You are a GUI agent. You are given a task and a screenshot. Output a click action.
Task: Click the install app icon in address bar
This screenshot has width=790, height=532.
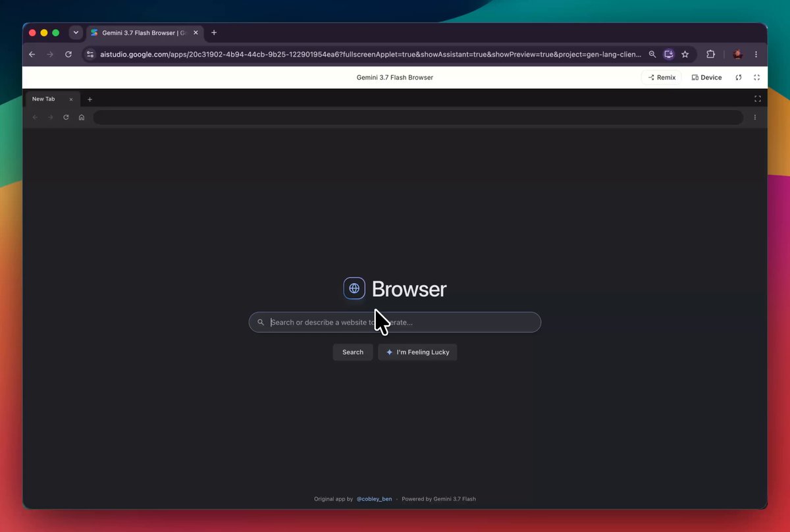pos(669,55)
